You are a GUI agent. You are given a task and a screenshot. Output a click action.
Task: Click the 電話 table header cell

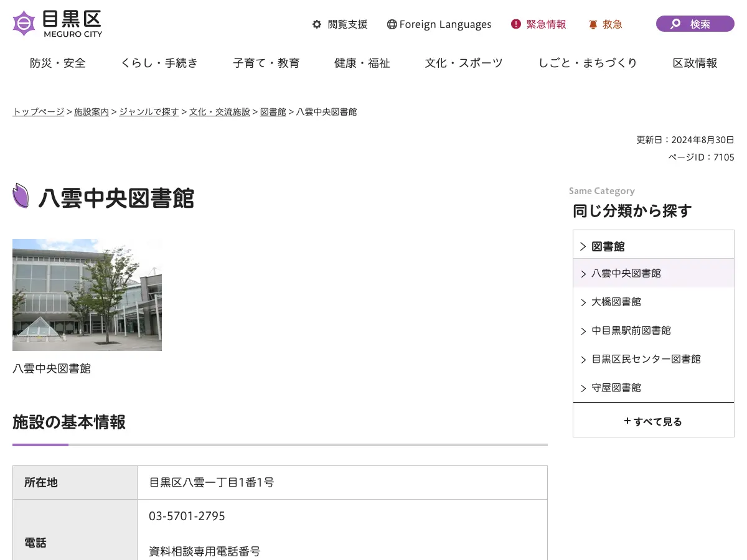point(75,530)
